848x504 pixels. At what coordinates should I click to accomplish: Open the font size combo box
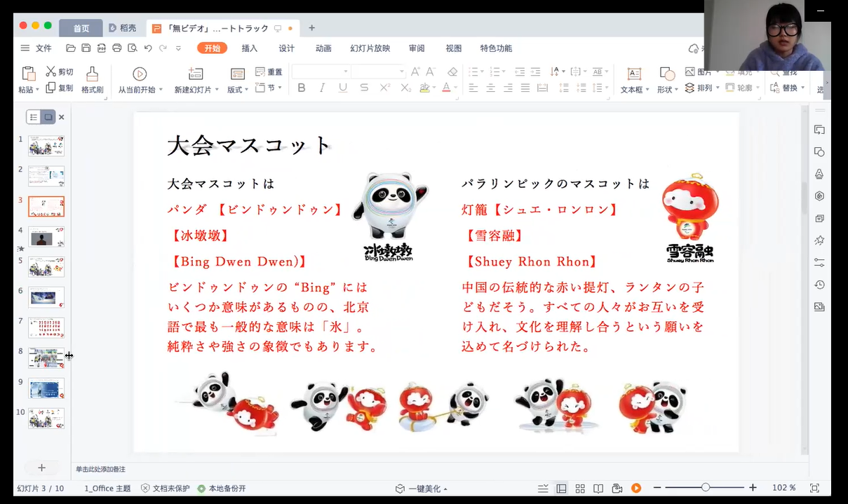[x=378, y=71]
